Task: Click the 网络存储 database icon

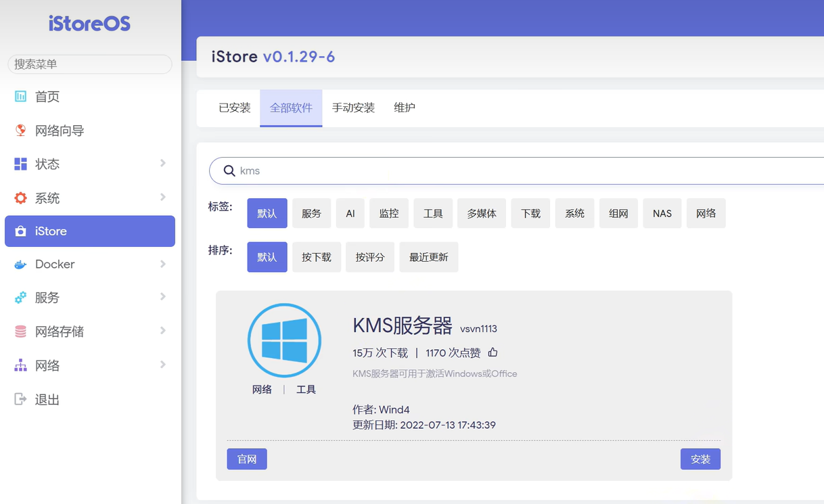Action: [x=20, y=331]
